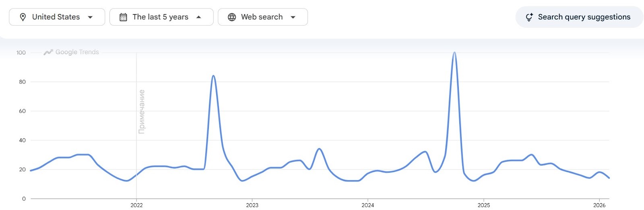644x210 pixels.
Task: Click the 2025 label on the time axis
Action: click(483, 205)
